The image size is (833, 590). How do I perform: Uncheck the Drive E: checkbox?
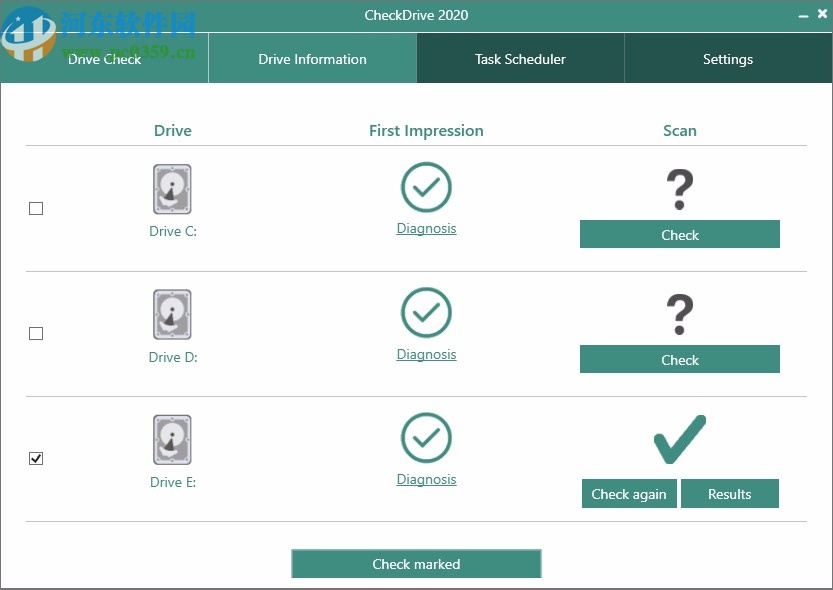pos(36,458)
